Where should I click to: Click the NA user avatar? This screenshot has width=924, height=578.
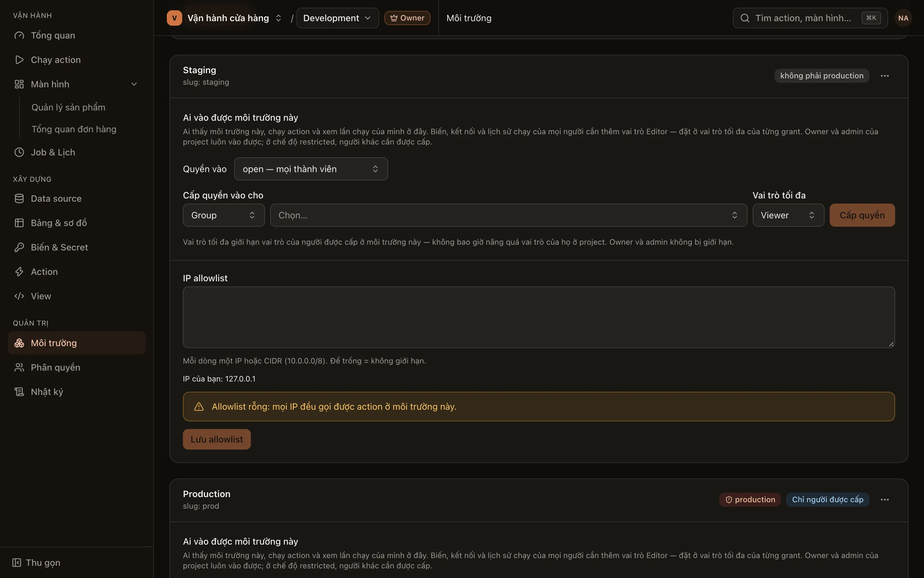coord(903,18)
